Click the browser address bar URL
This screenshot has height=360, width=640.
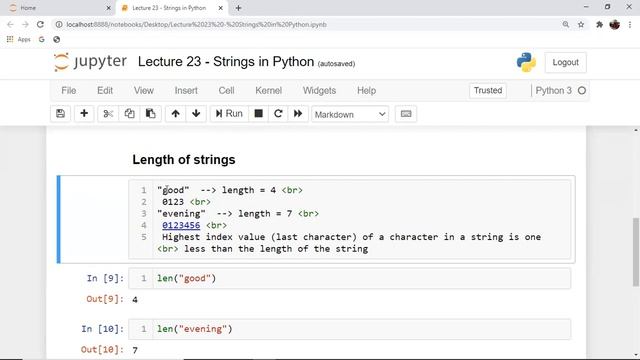click(x=196, y=24)
